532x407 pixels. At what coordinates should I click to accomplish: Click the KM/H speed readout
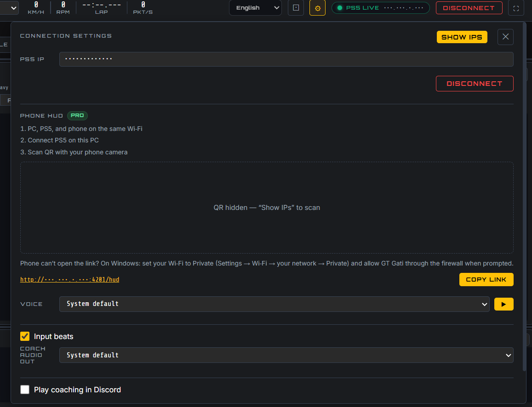(x=36, y=8)
